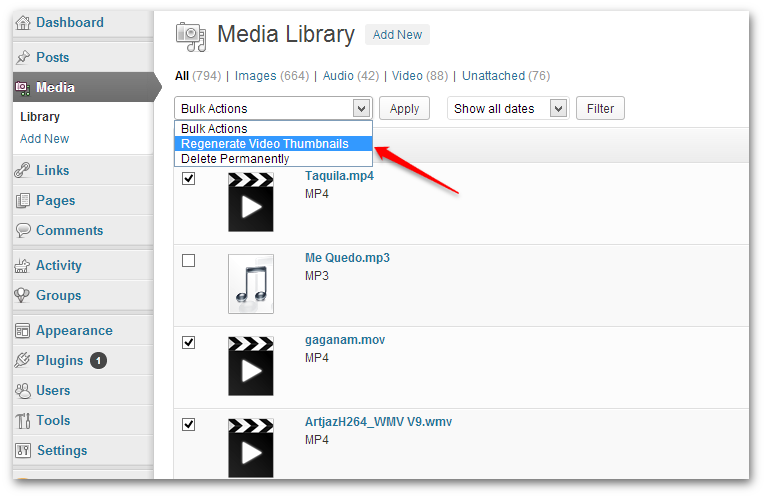Viewport: 766px width, 498px height.
Task: Select Delete Permanently option
Action: pos(274,159)
